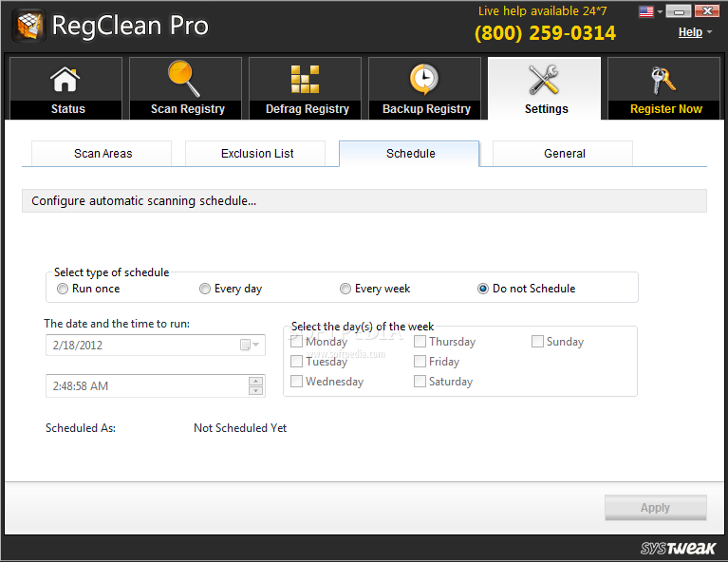The width and height of the screenshot is (728, 562).
Task: Click the Backup Registry clock icon
Action: (424, 79)
